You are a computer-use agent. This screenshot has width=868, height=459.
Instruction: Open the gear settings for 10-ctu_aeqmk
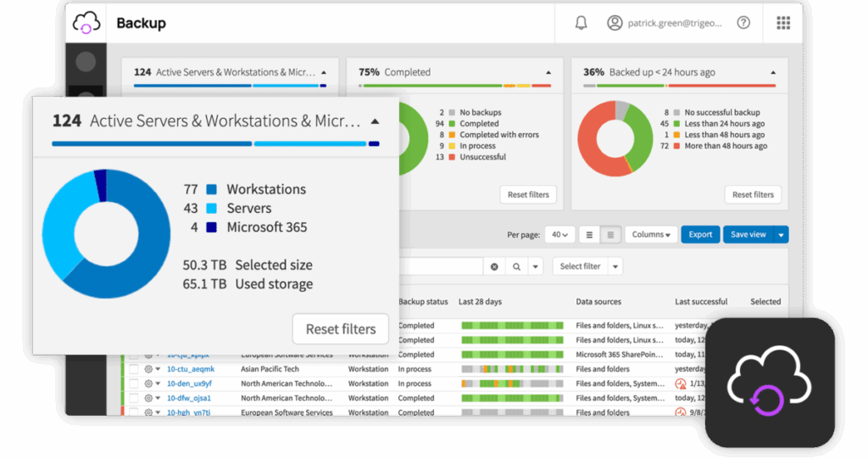[147, 369]
